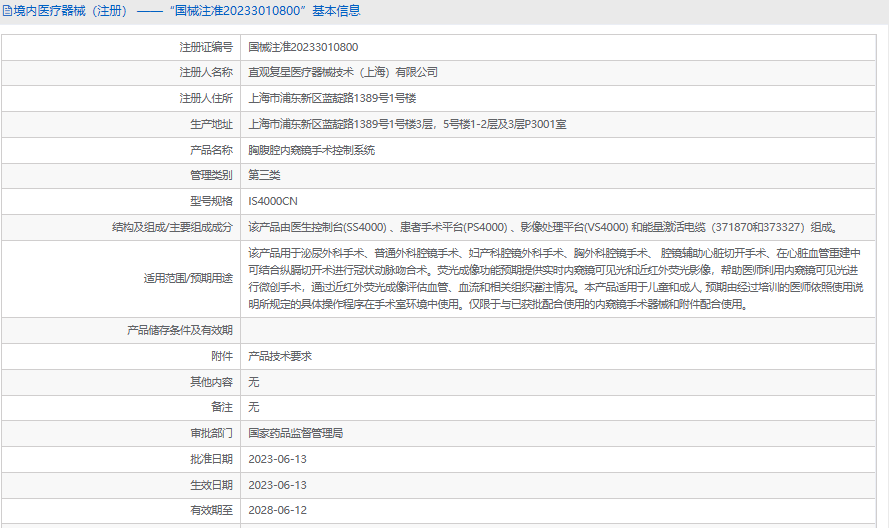Click the document icon beside 境内医疗器械 title

7,11
